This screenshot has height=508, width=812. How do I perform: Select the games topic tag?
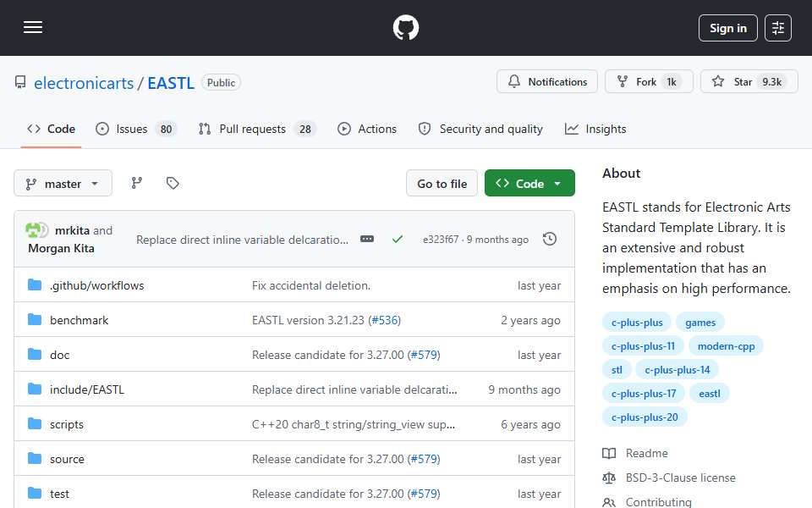(x=700, y=323)
